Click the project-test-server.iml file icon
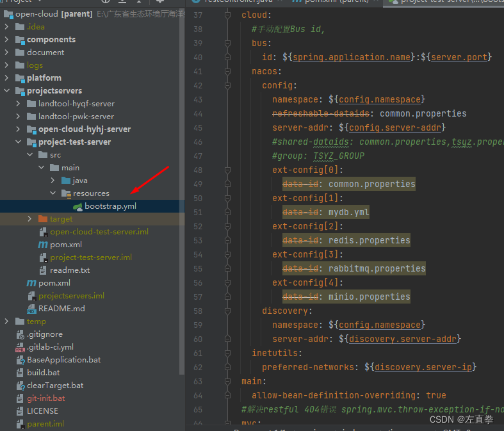504x431 pixels. pos(44,257)
